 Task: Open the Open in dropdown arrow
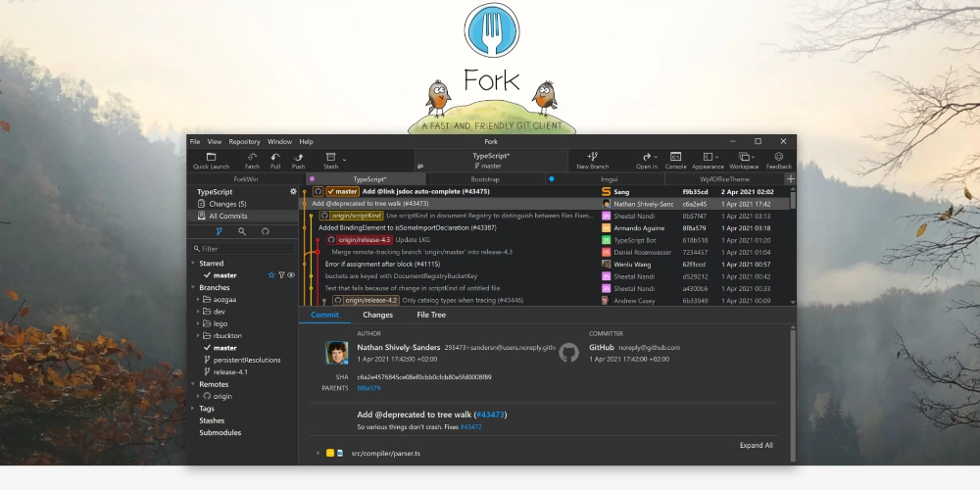(x=656, y=157)
